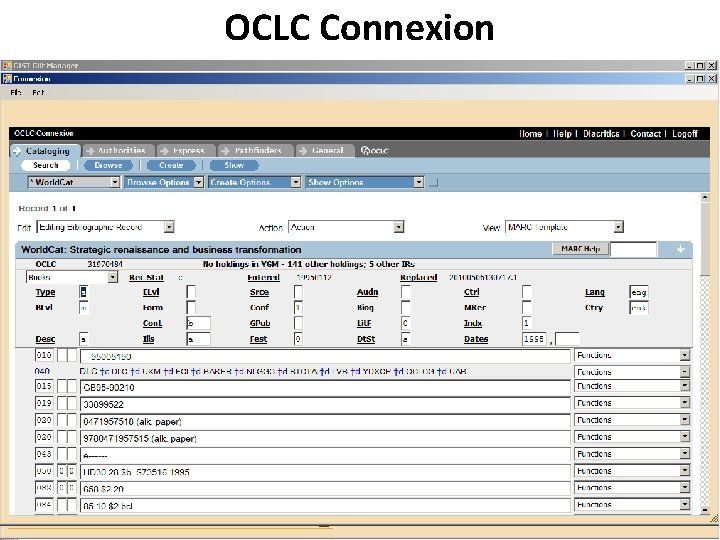The image size is (720, 540).
Task: Follow the Help link
Action: (562, 134)
